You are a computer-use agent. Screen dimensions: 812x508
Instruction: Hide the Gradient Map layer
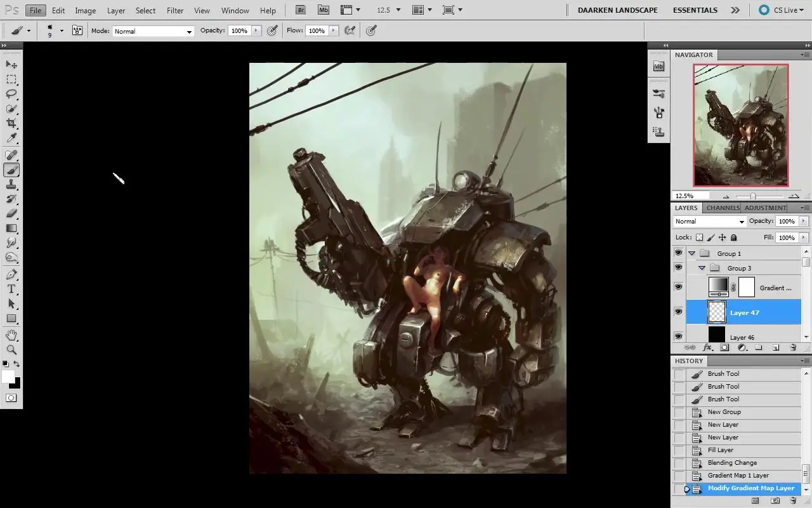(679, 287)
